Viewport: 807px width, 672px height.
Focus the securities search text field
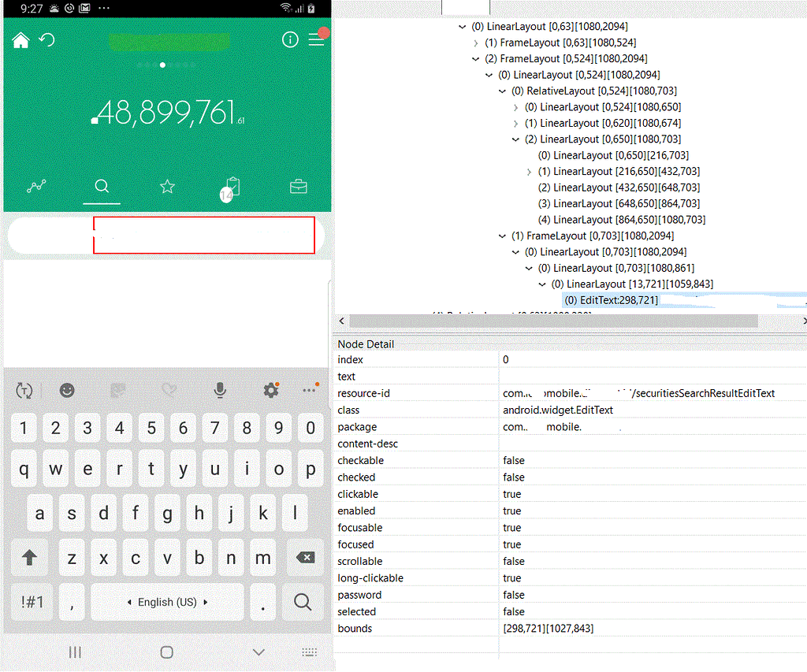click(x=204, y=235)
